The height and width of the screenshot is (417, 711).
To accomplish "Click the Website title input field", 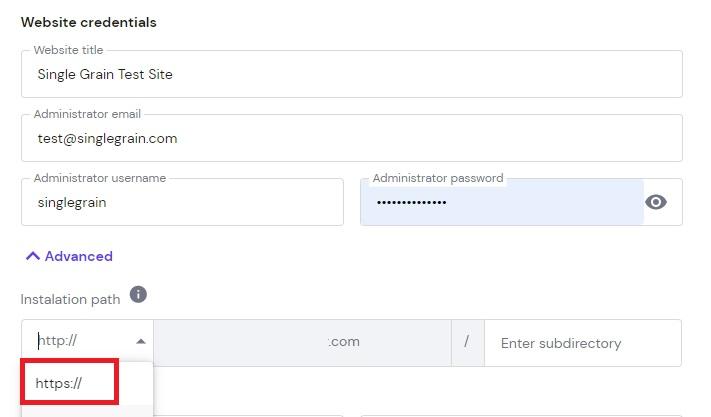I will click(x=350, y=75).
